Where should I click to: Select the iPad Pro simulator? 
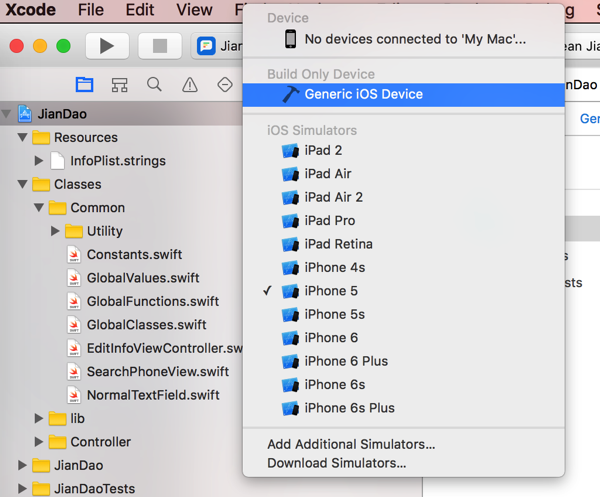pos(329,221)
